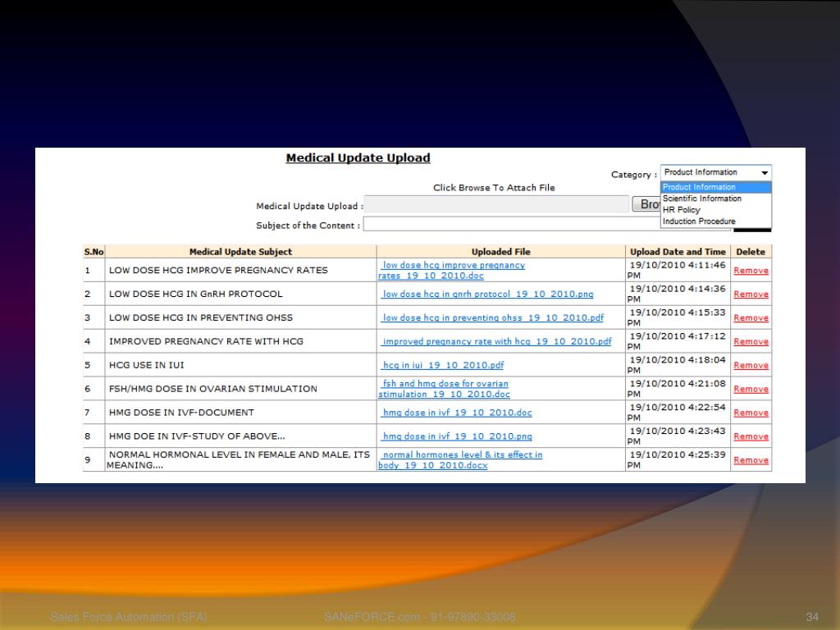Open hcg in iui pdf link
840x630 pixels.
point(442,365)
